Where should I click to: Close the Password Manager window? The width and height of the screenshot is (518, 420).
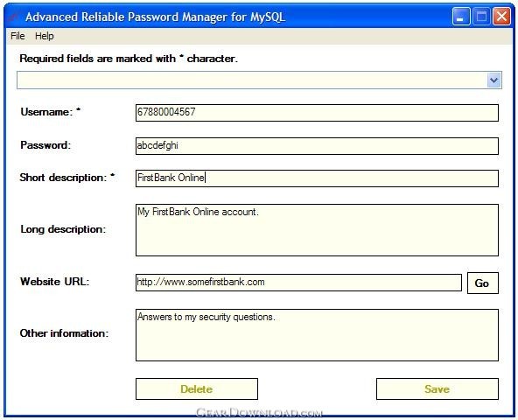click(x=502, y=17)
